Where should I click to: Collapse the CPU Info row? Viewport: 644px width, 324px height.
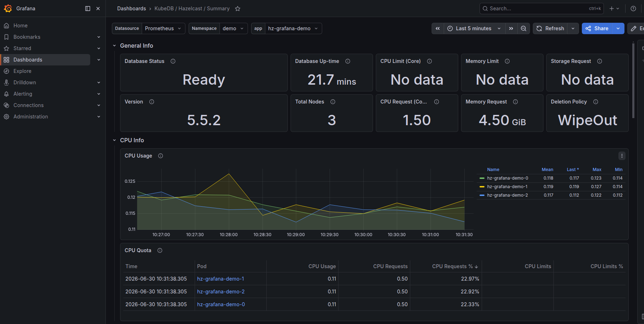click(x=114, y=140)
